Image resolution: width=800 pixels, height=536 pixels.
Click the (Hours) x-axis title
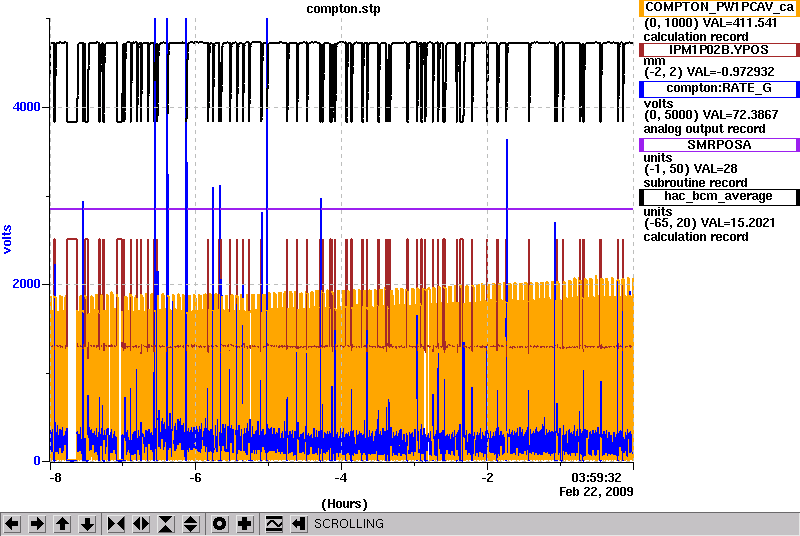pyautogui.click(x=344, y=504)
